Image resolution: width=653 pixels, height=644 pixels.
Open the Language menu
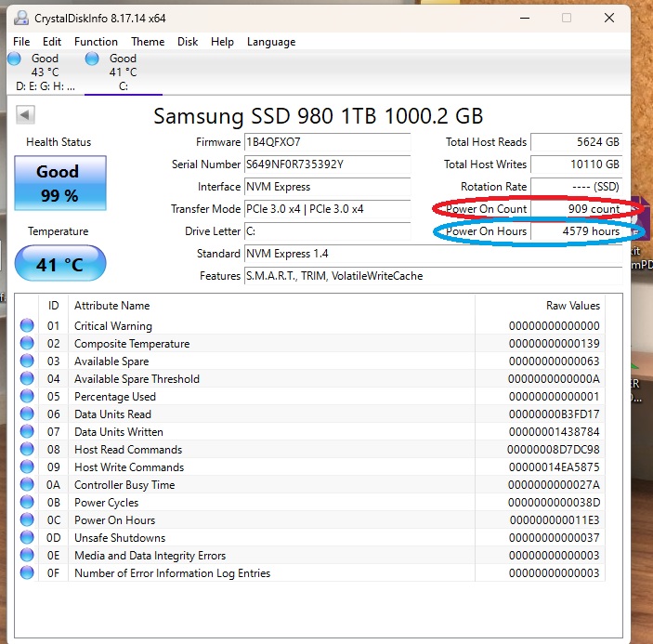[x=271, y=42]
